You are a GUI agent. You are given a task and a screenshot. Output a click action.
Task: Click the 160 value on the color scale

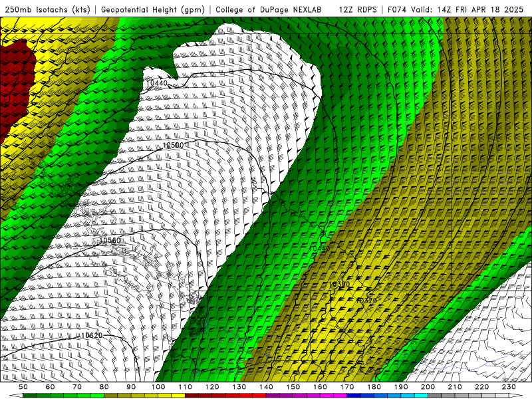coord(320,387)
